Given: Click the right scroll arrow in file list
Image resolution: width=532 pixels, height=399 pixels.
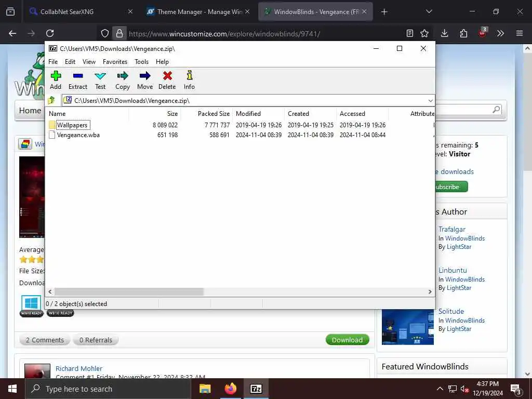Looking at the screenshot, I should (430, 292).
